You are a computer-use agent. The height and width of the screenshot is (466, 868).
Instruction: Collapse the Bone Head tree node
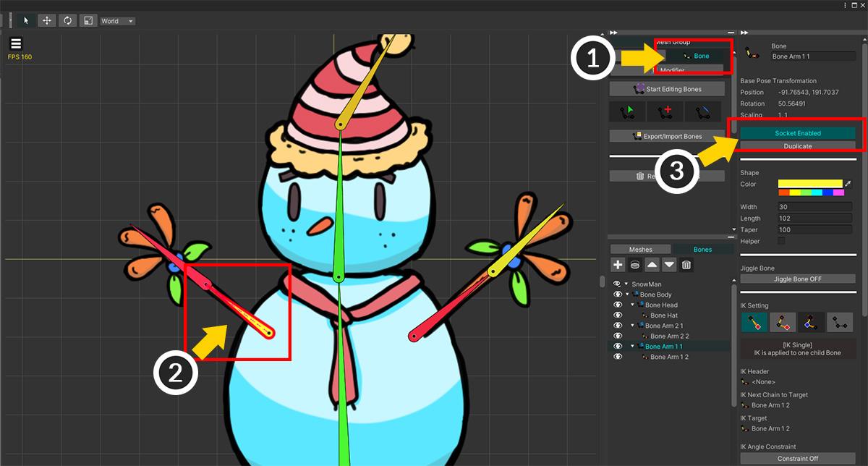(632, 305)
